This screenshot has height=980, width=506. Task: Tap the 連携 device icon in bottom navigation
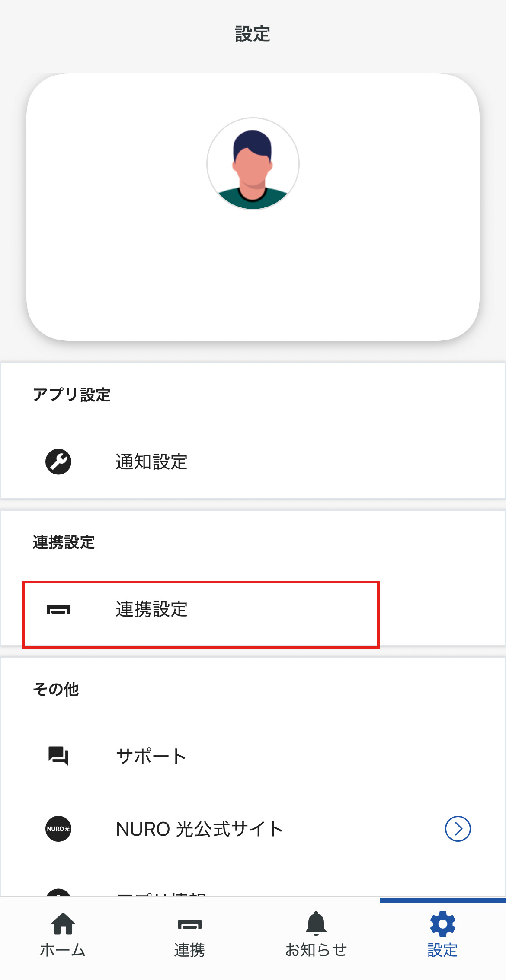tap(189, 925)
